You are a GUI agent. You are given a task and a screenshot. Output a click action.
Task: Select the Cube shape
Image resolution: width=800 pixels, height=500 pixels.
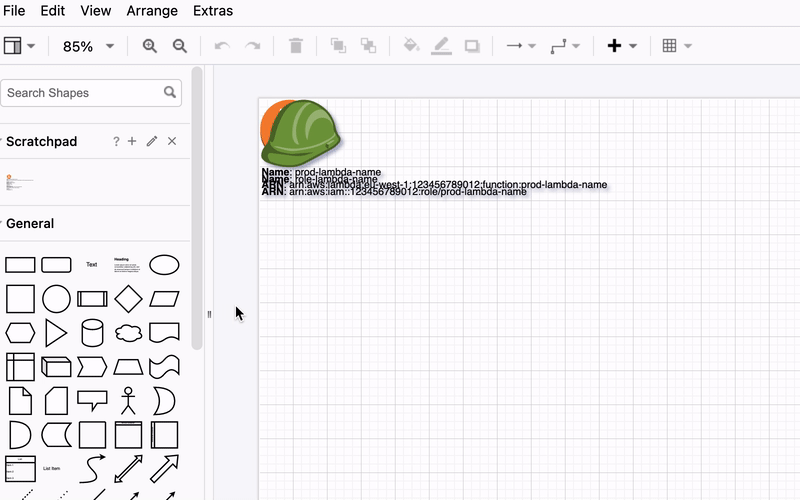pos(56,367)
